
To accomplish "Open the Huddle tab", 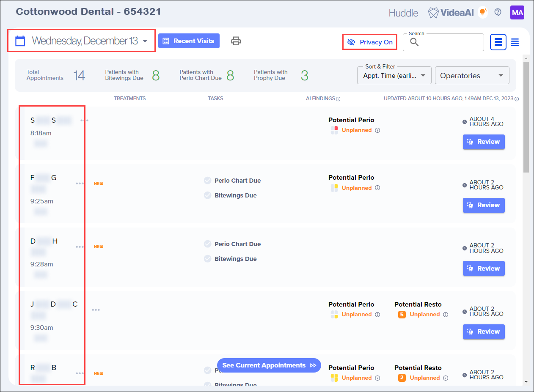I will pyautogui.click(x=403, y=13).
